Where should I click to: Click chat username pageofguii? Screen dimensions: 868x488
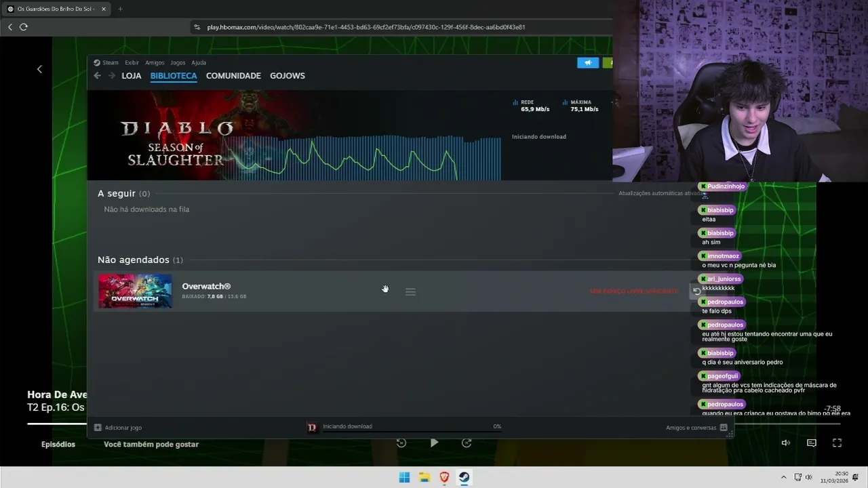(x=722, y=375)
